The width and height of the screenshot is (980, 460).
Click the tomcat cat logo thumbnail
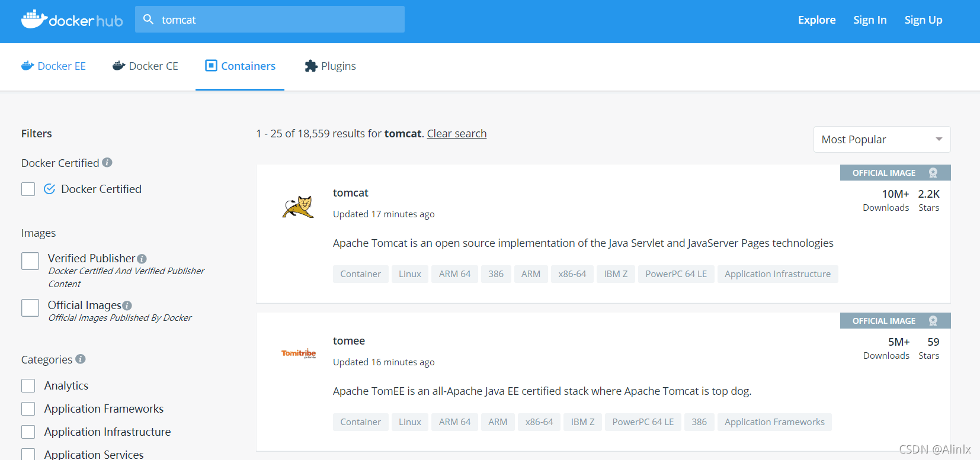click(297, 207)
